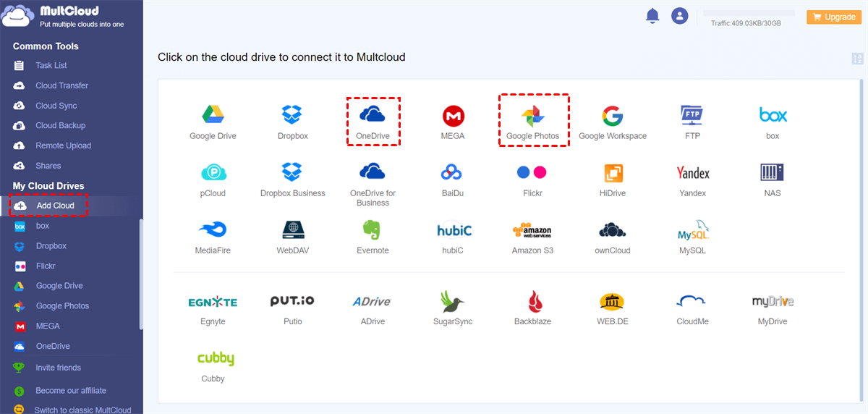Click the sidebar vertical scrollbar

click(141, 274)
